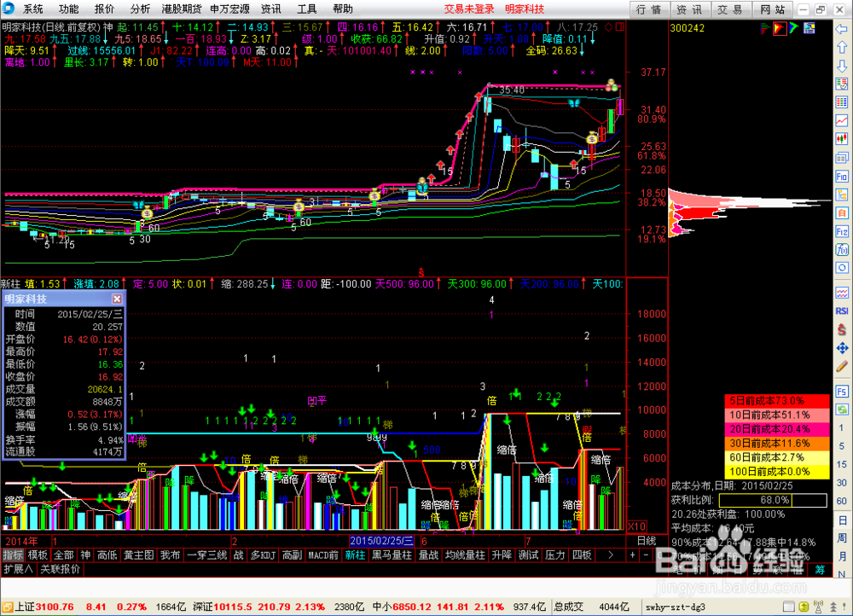Click the 交易未登录 link
The image size is (853, 616).
pyautogui.click(x=469, y=9)
